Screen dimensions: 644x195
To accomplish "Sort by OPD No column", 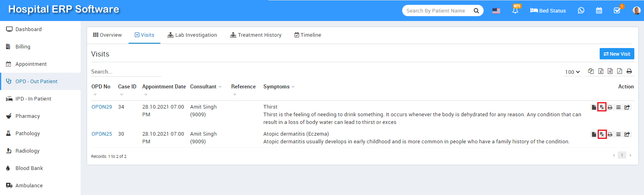I will click(101, 87).
